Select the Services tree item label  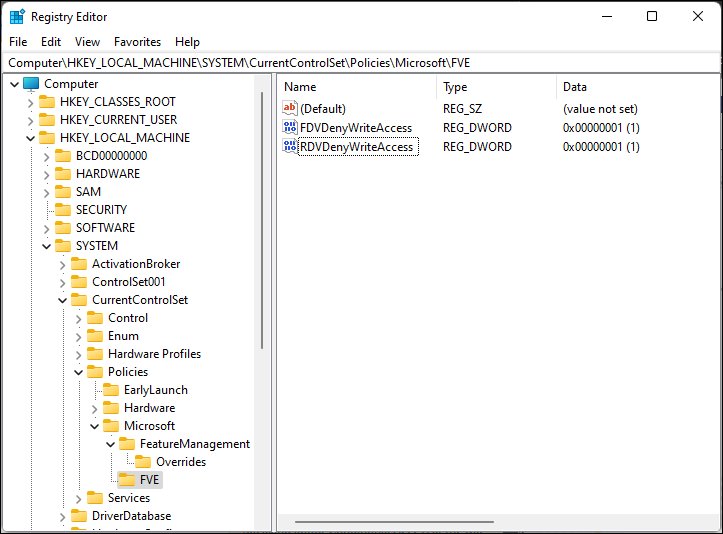[x=129, y=498]
